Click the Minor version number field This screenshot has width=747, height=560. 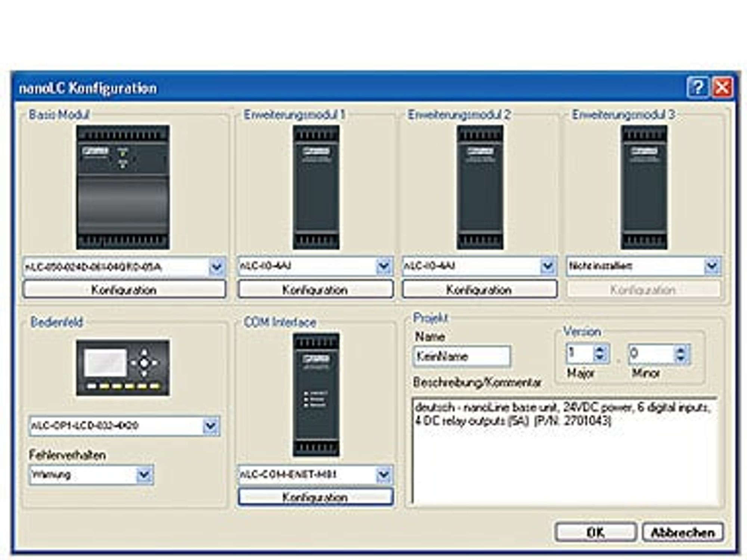(x=651, y=354)
